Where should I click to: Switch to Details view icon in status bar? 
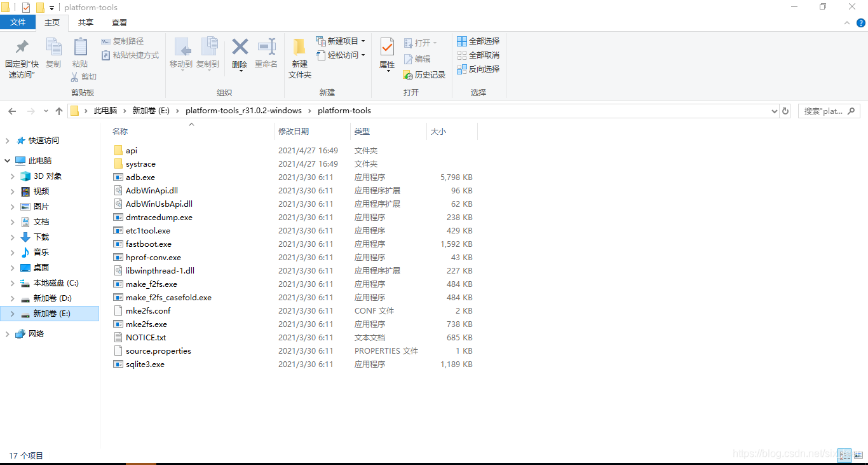[844, 455]
